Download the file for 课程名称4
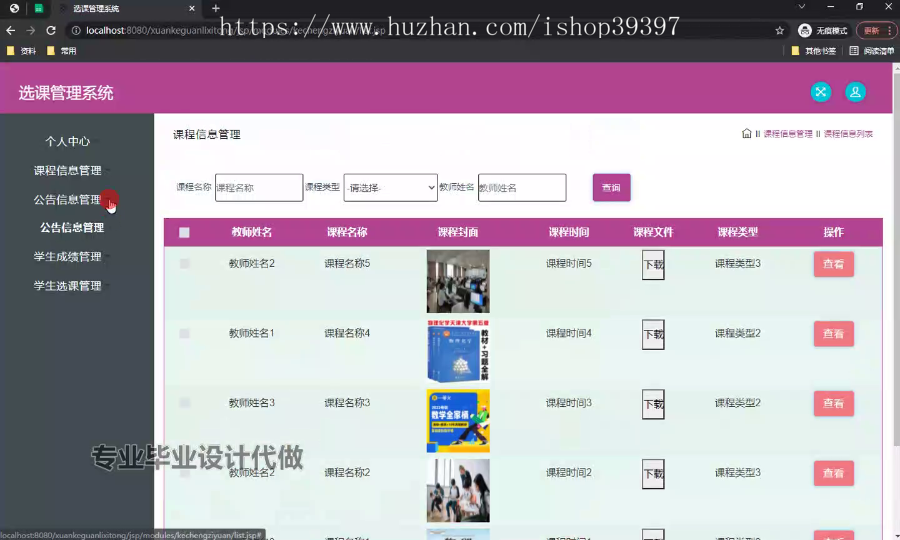 point(653,335)
